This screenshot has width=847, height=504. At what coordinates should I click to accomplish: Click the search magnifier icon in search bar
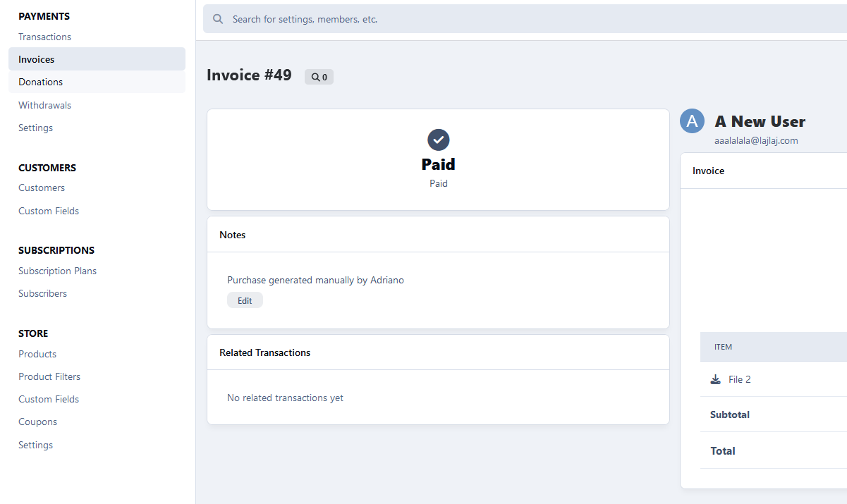pyautogui.click(x=218, y=19)
